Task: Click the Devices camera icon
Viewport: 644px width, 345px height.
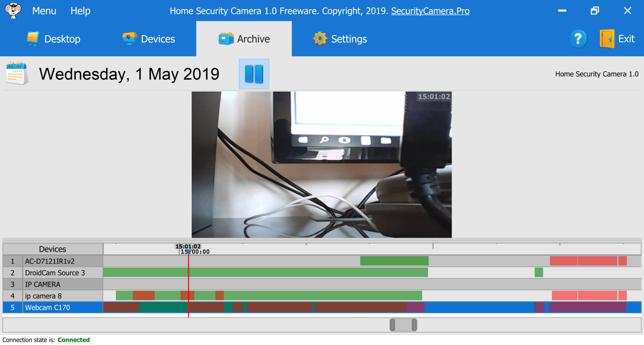Action: pos(130,39)
